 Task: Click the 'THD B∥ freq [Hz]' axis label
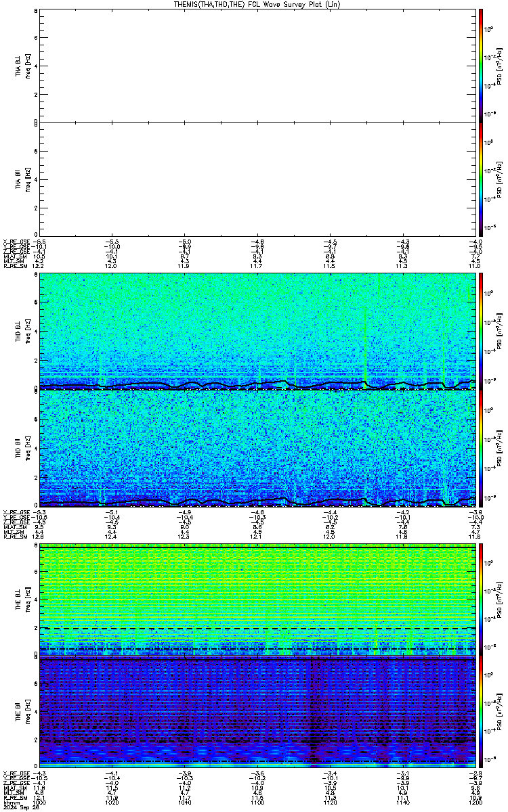click(x=22, y=448)
